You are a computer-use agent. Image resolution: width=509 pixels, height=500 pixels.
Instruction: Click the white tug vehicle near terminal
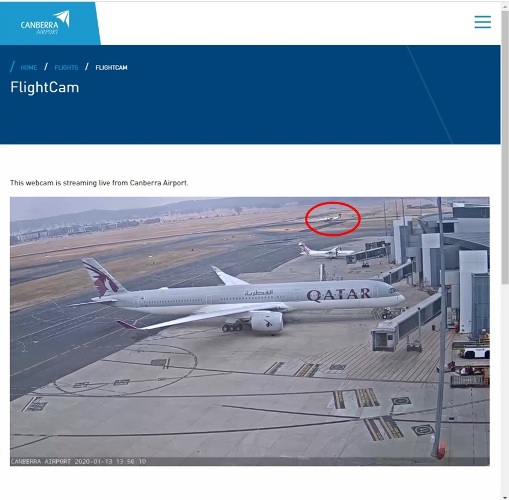[475, 352]
